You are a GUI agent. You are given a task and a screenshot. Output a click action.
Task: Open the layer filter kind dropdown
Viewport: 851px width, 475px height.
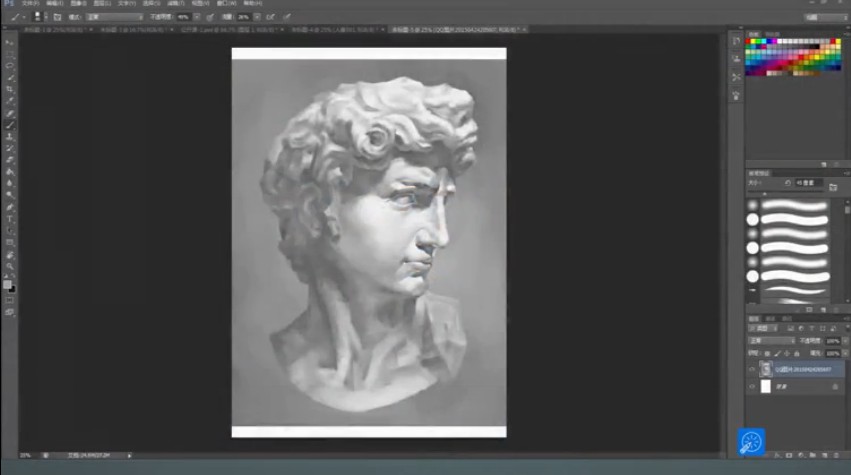coord(763,328)
